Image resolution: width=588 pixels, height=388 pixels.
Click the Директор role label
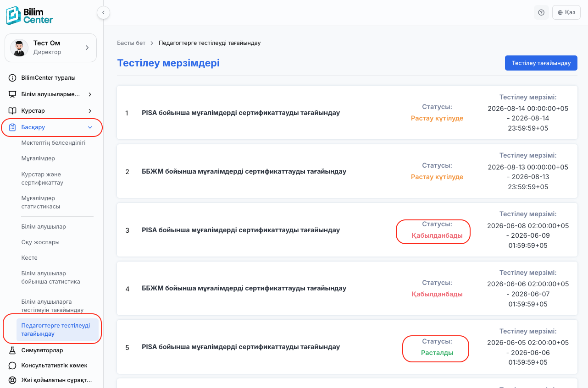(47, 52)
